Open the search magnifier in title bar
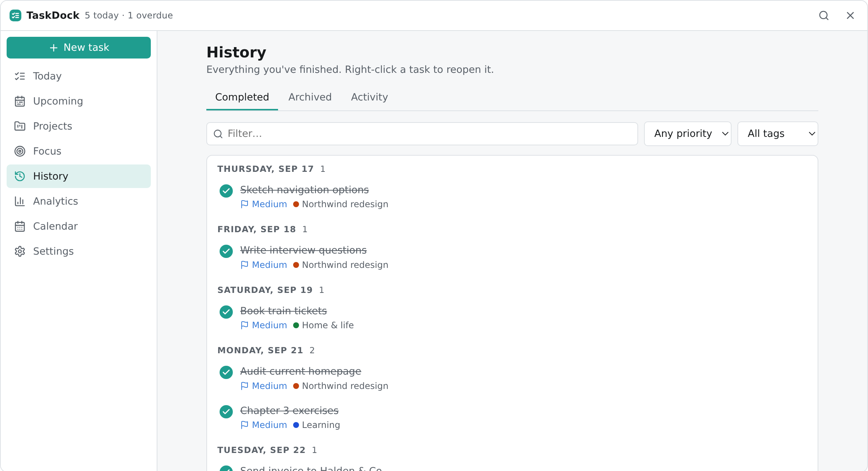This screenshot has height=471, width=868. click(824, 15)
